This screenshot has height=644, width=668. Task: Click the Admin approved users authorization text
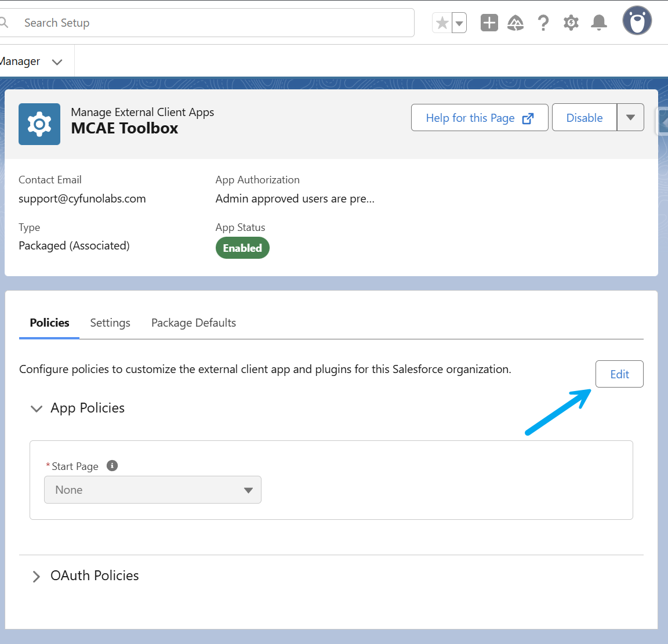pos(295,199)
